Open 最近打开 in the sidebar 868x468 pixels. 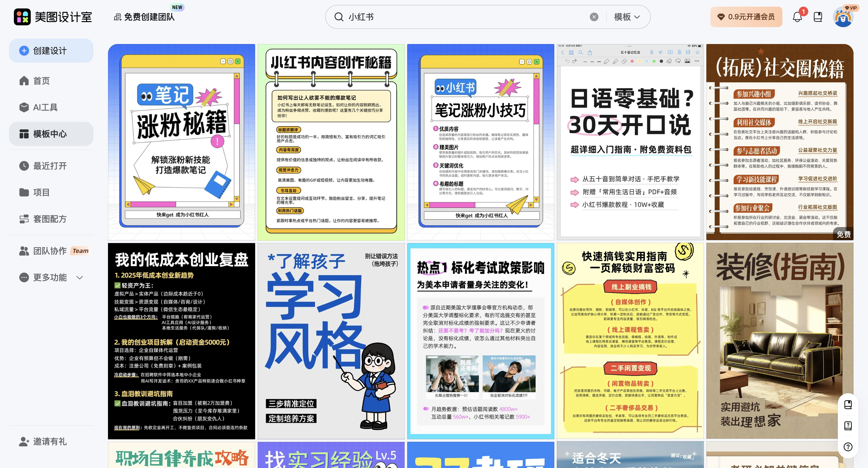point(50,166)
